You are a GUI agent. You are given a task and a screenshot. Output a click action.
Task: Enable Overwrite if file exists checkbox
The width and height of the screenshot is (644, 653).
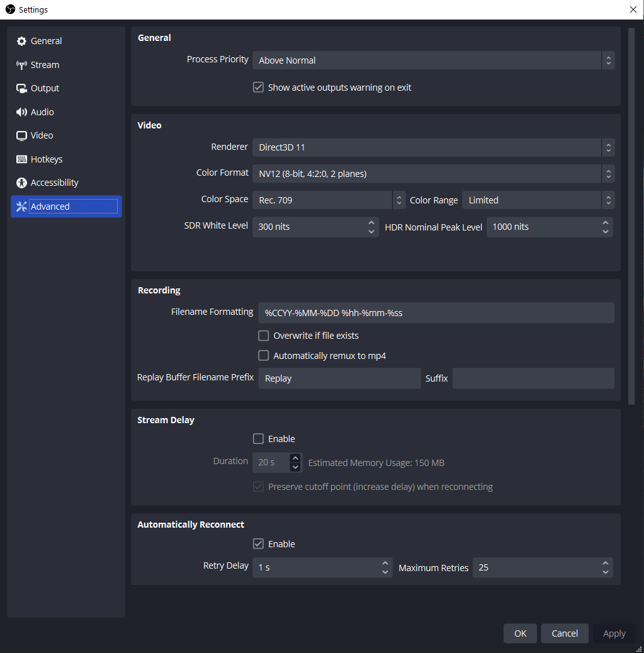pyautogui.click(x=264, y=336)
